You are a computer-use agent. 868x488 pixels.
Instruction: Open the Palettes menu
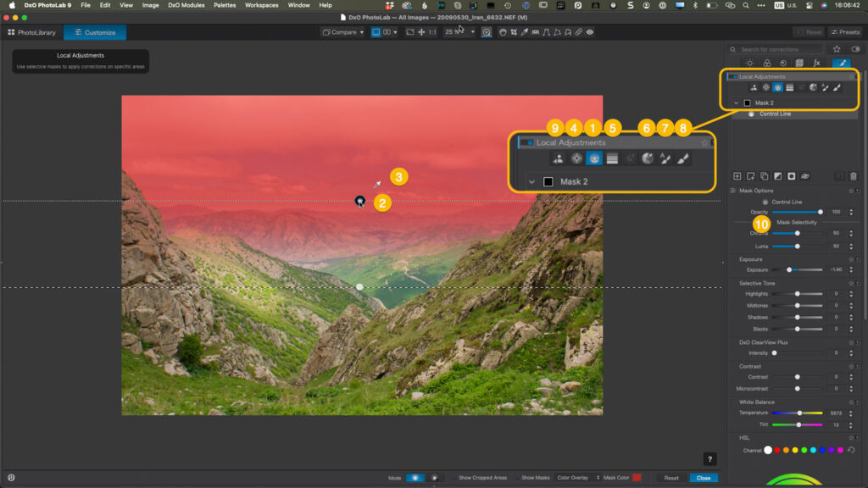pos(225,5)
